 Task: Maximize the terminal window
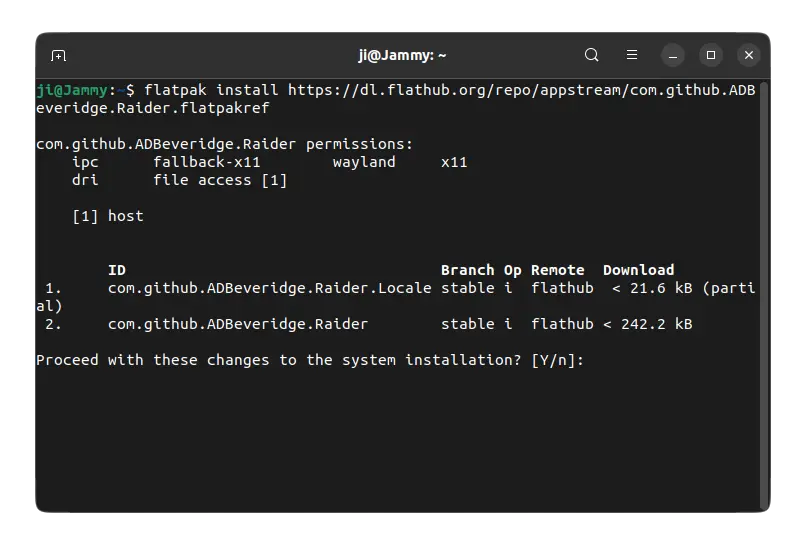pyautogui.click(x=711, y=55)
